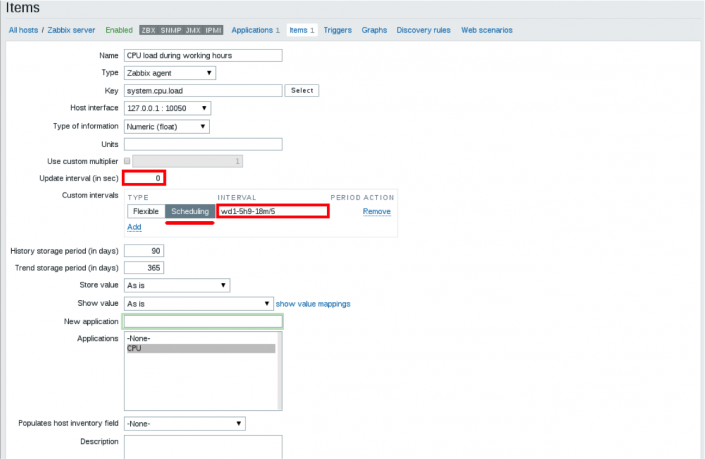This screenshot has height=459, width=705.
Task: Focus the Trend storage period field
Action: click(x=144, y=268)
